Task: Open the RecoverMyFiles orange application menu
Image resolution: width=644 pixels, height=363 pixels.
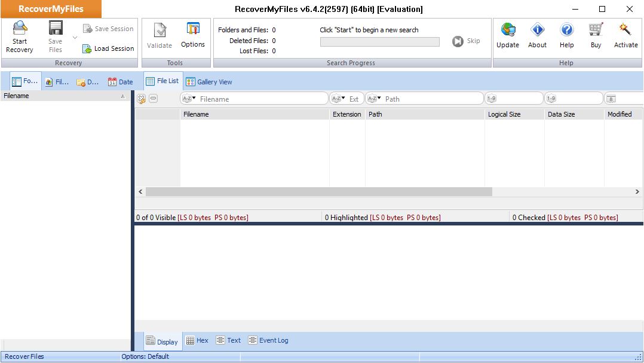Action: pos(51,9)
